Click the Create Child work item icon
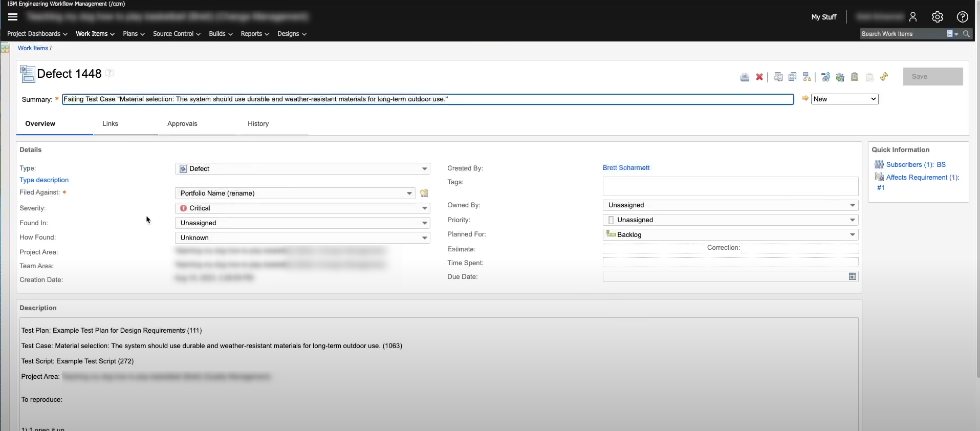 (807, 77)
